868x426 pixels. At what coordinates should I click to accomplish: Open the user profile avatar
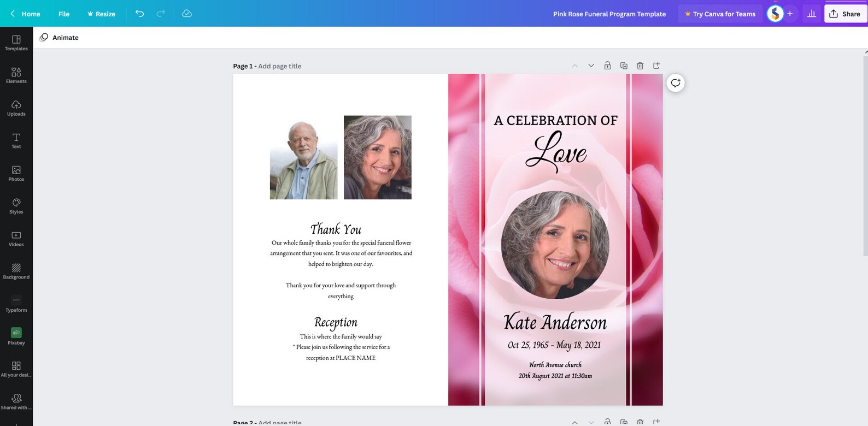(775, 14)
